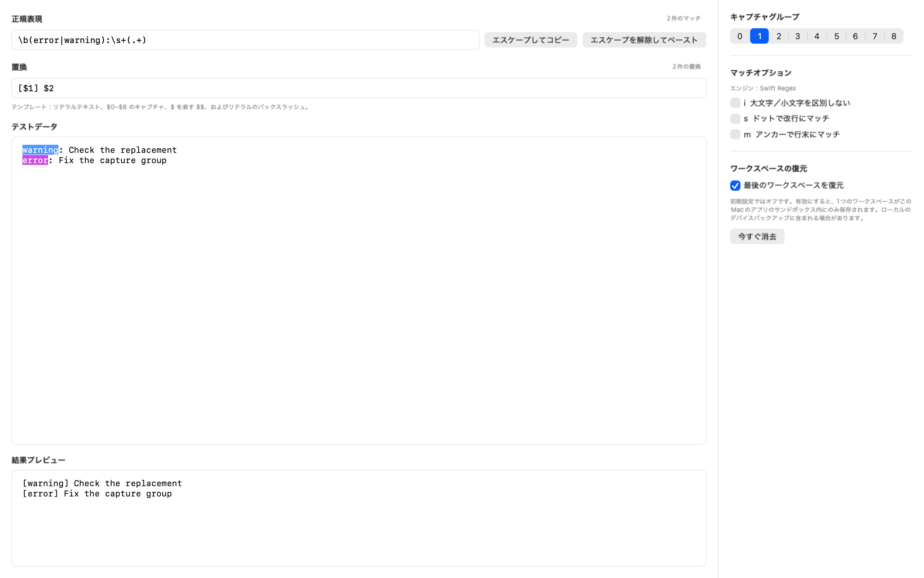The height and width of the screenshot is (578, 924).
Task: Select capture group 5 segment
Action: [x=836, y=36]
